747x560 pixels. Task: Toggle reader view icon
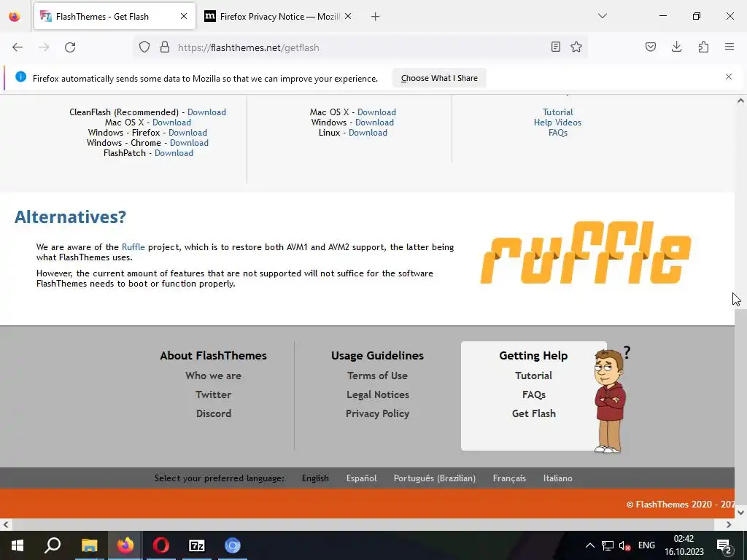[x=555, y=47]
